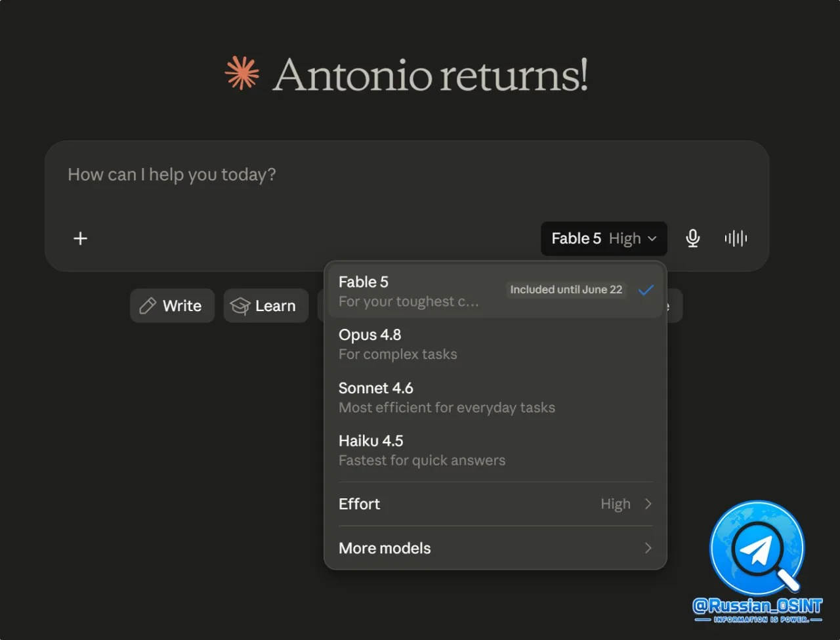Pick Haiku 4.5 for quick answers

click(495, 451)
